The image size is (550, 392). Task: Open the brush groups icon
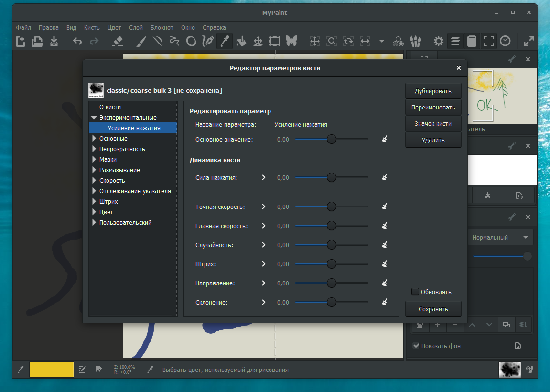415,42
